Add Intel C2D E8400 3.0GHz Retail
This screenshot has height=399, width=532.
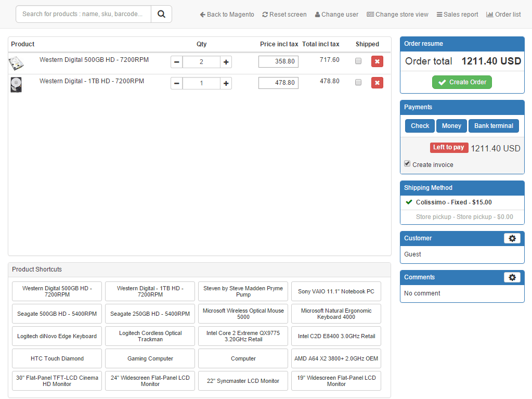[x=336, y=336]
